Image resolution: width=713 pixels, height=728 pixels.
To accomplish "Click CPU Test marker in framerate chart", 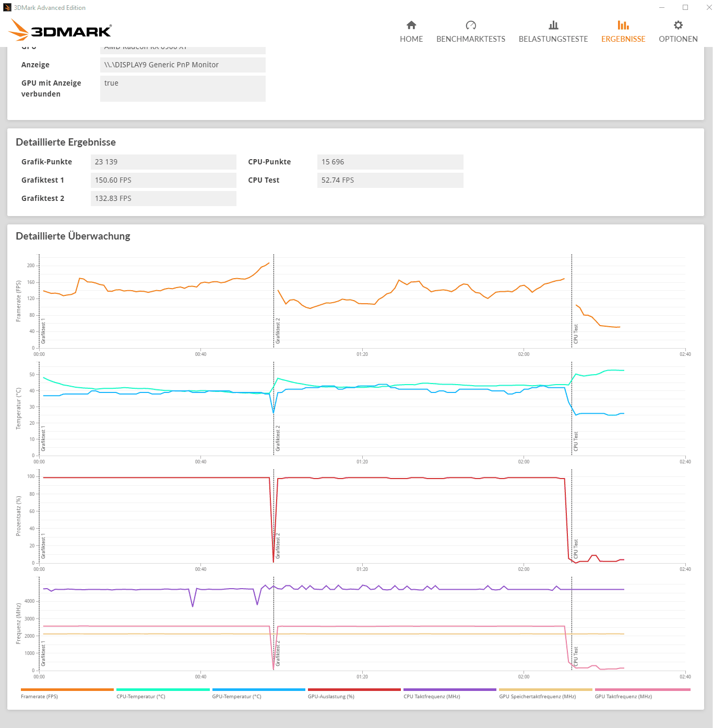I will (x=576, y=334).
